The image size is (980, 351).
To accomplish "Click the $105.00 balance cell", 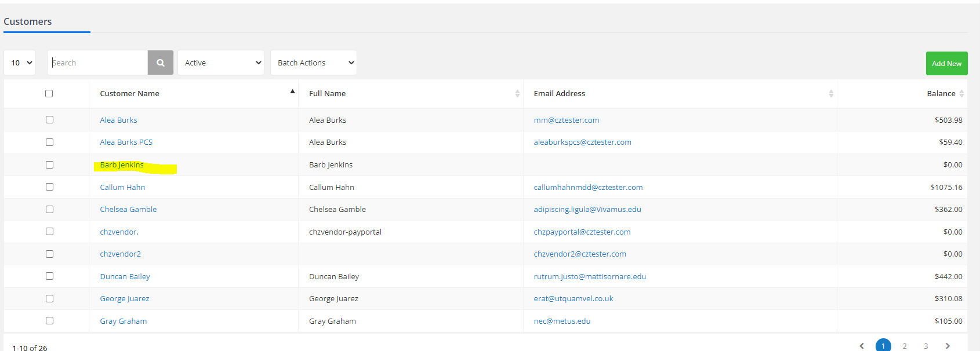I will (948, 321).
